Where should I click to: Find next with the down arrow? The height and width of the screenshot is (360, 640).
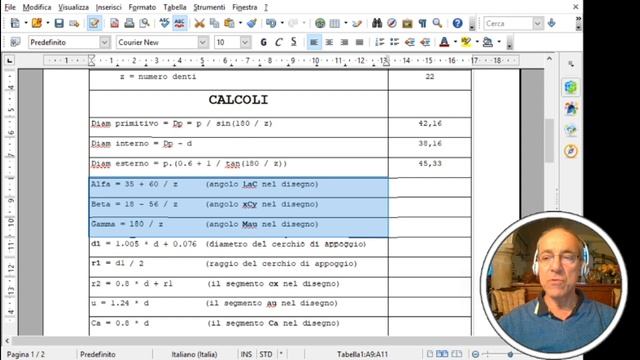click(x=552, y=23)
